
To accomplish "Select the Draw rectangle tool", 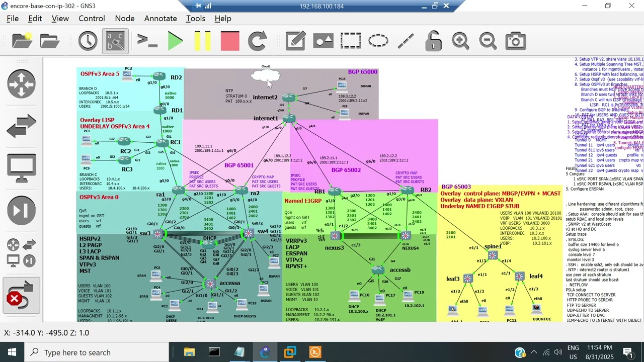I will tap(351, 41).
